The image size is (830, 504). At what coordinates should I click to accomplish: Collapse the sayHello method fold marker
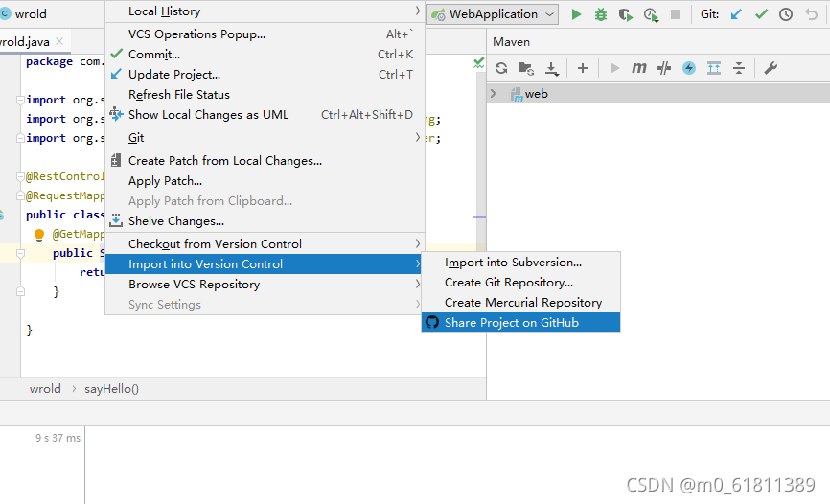pyautogui.click(x=20, y=254)
